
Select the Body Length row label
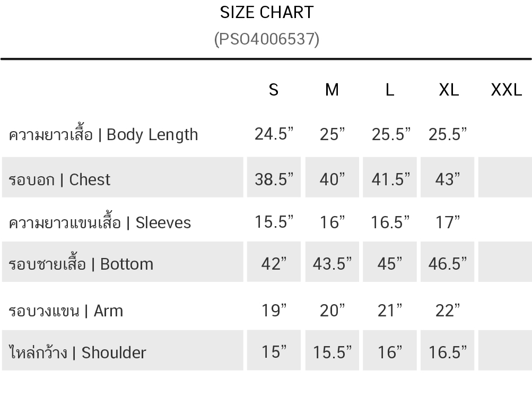point(103,134)
